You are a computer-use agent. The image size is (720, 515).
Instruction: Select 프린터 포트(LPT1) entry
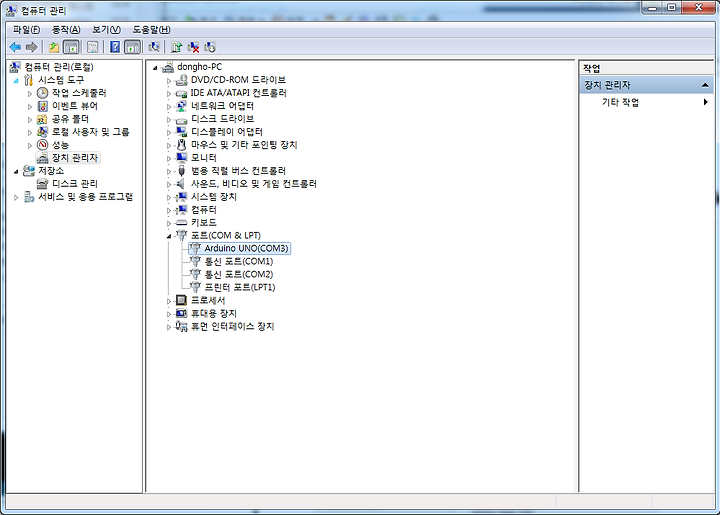(x=240, y=287)
